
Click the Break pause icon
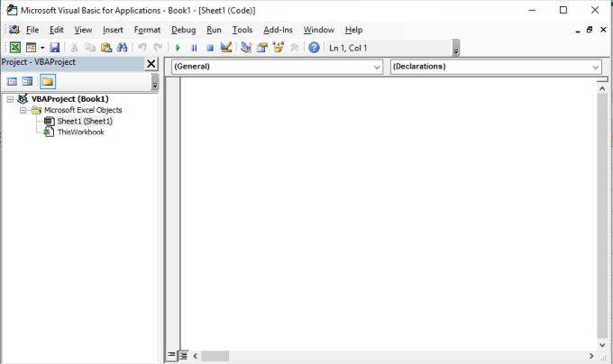pyautogui.click(x=194, y=48)
